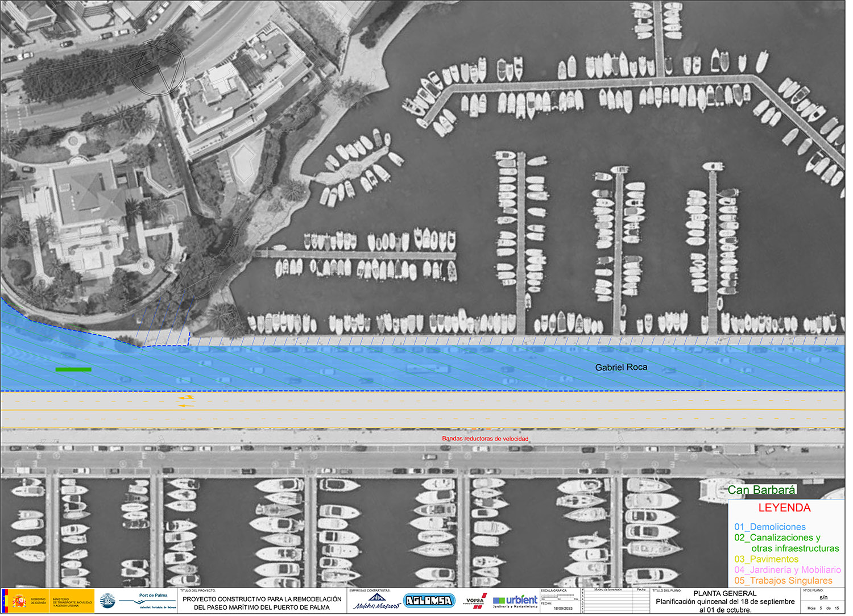This screenshot has width=853, height=616.
Task: Select the 03_Pavimentos legend entry
Action: [766, 559]
